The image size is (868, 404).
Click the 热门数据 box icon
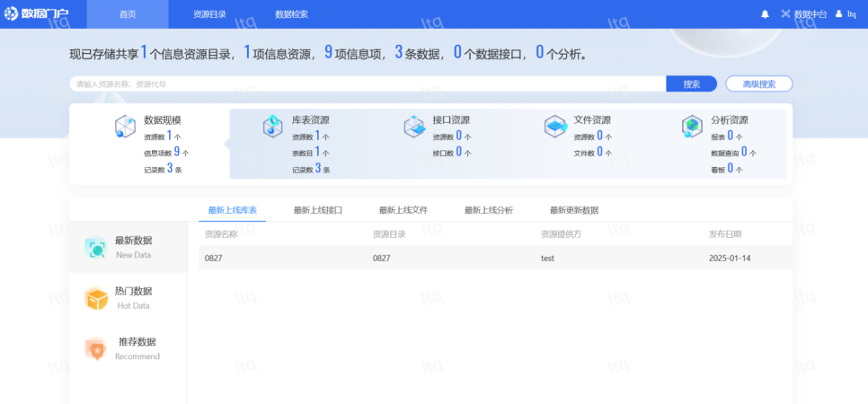point(96,299)
